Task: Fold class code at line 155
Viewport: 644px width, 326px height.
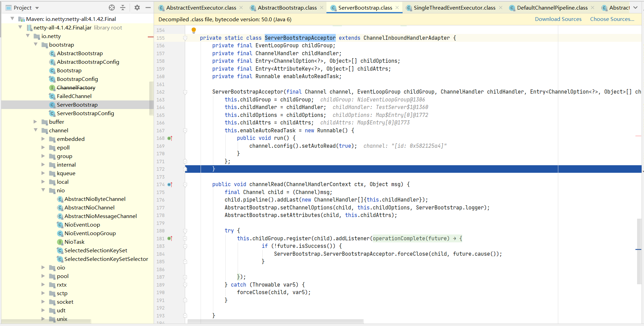Action: [185, 38]
